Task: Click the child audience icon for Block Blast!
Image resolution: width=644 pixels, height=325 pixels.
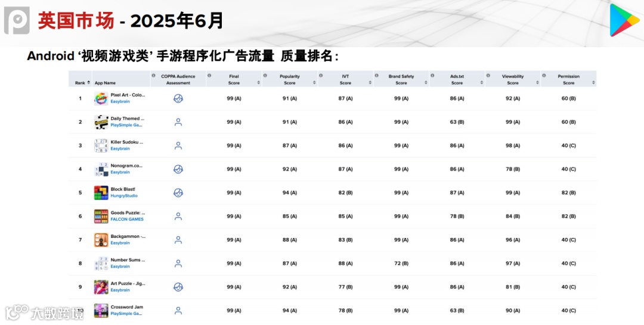Action: [178, 193]
